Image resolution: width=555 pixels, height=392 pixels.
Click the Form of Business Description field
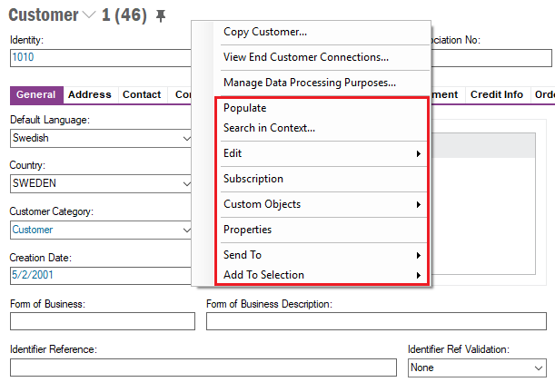(376, 321)
